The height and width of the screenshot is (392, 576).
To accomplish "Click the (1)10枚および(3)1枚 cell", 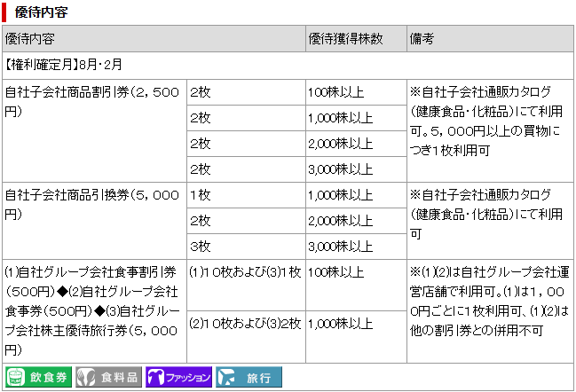I will tap(245, 272).
